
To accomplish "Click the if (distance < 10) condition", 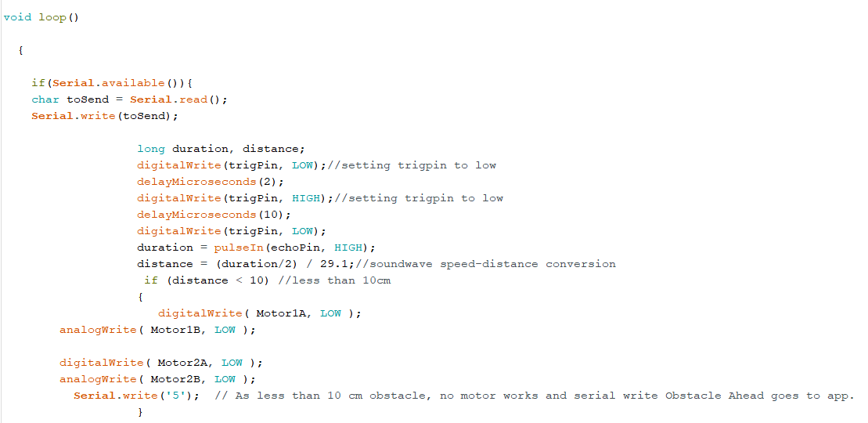I will [x=207, y=280].
